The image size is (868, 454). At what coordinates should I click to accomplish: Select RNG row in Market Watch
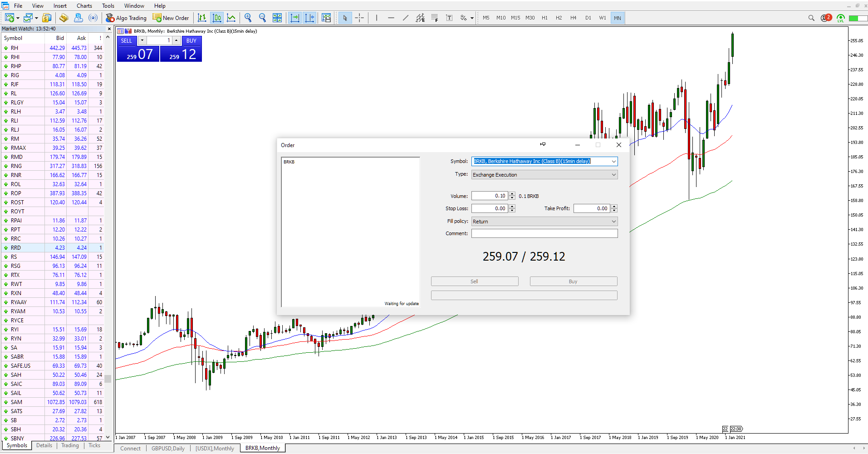click(53, 166)
